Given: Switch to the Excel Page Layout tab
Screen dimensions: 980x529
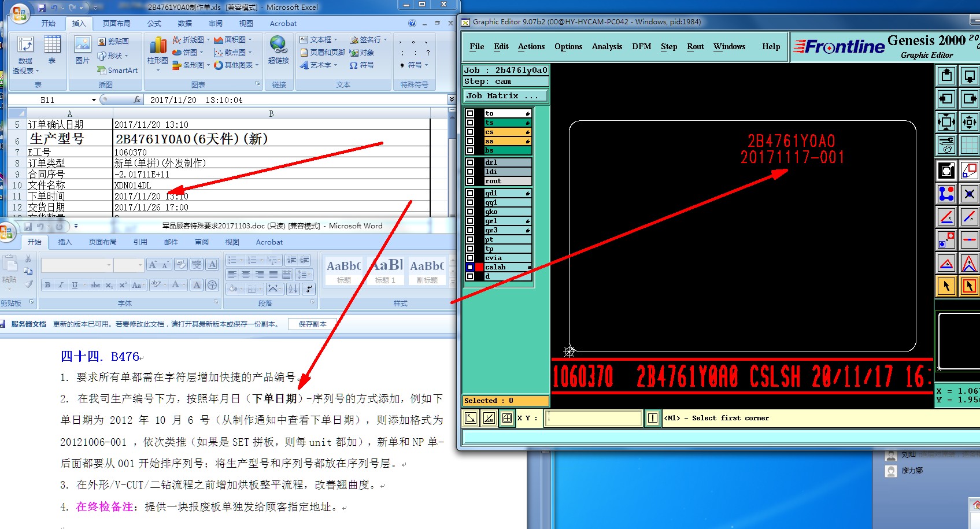Looking at the screenshot, I should click(116, 24).
